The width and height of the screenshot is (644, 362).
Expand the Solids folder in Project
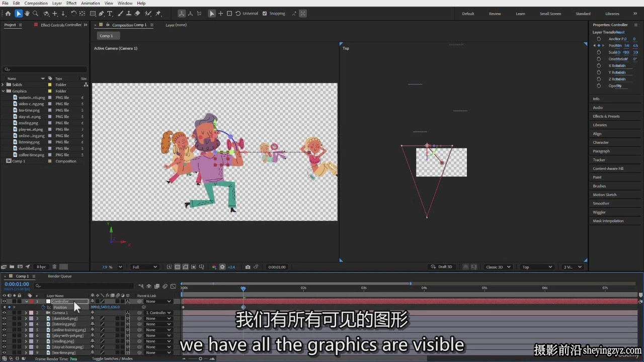(x=3, y=85)
